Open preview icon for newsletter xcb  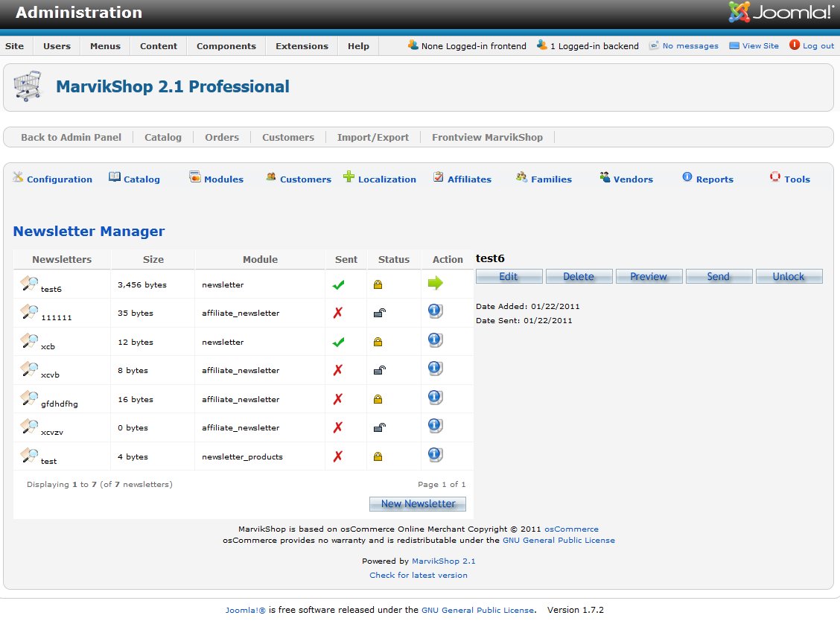[x=29, y=340]
